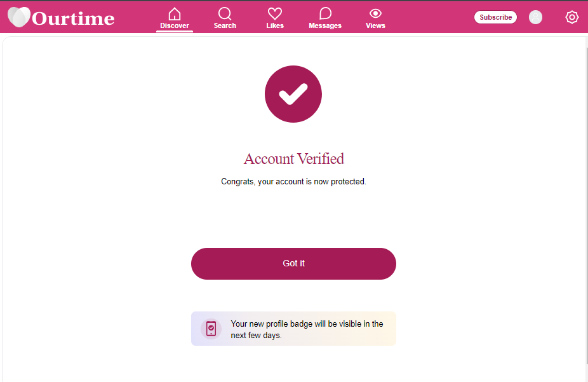Open the Likes heart icon
The height and width of the screenshot is (382, 588).
coord(275,14)
